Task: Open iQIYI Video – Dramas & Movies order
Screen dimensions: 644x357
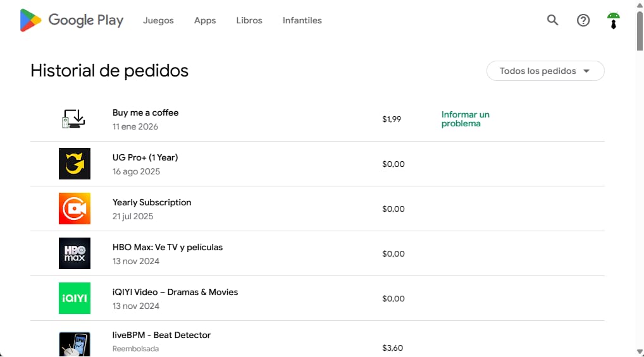Action: click(175, 292)
